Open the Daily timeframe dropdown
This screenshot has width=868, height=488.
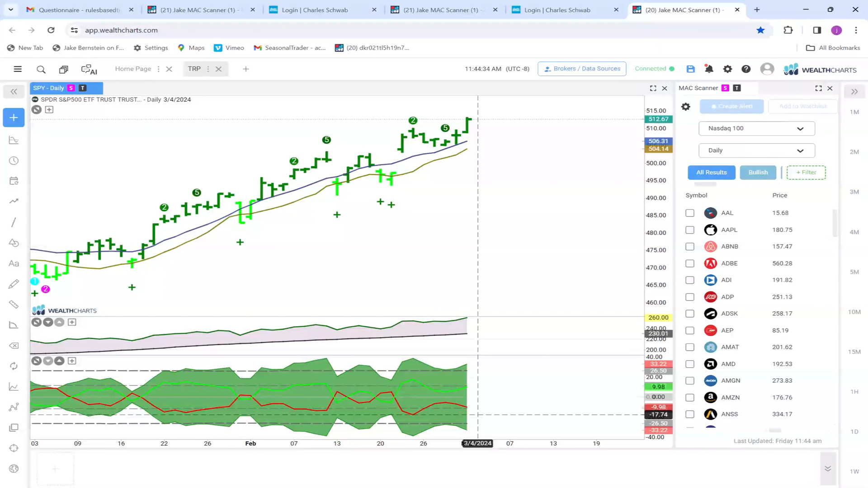756,150
